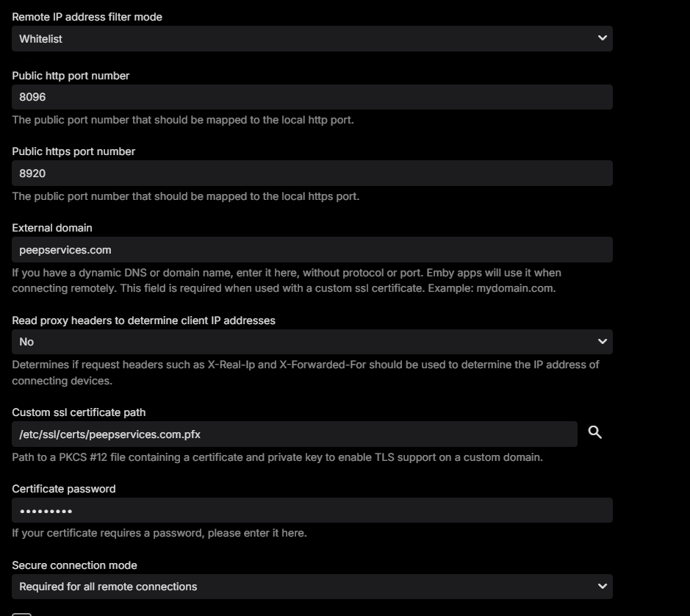Browse for the custom ssl certificate file
Viewport: 690px width, 616px height.
(595, 433)
